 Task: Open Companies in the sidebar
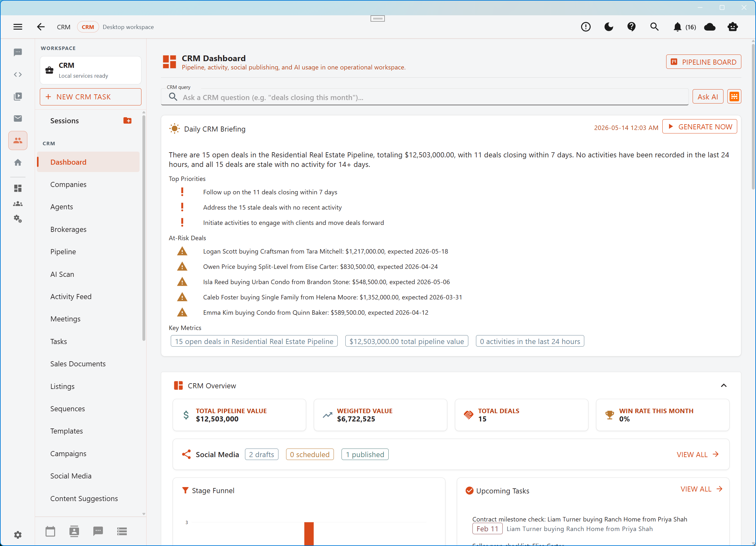click(x=88, y=184)
